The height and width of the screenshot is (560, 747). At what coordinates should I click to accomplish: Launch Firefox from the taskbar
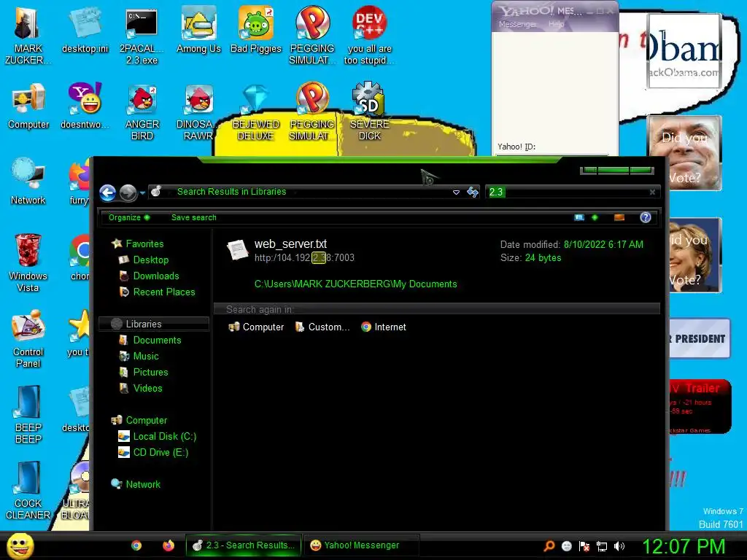(x=169, y=545)
